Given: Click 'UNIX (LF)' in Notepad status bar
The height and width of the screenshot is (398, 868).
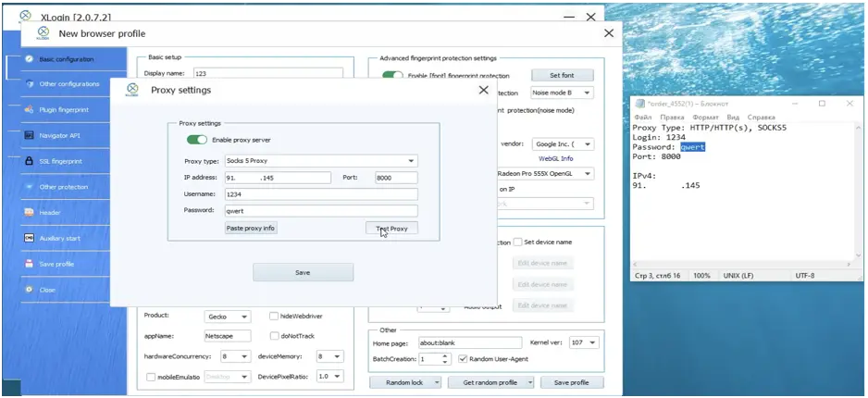Looking at the screenshot, I should coord(738,275).
